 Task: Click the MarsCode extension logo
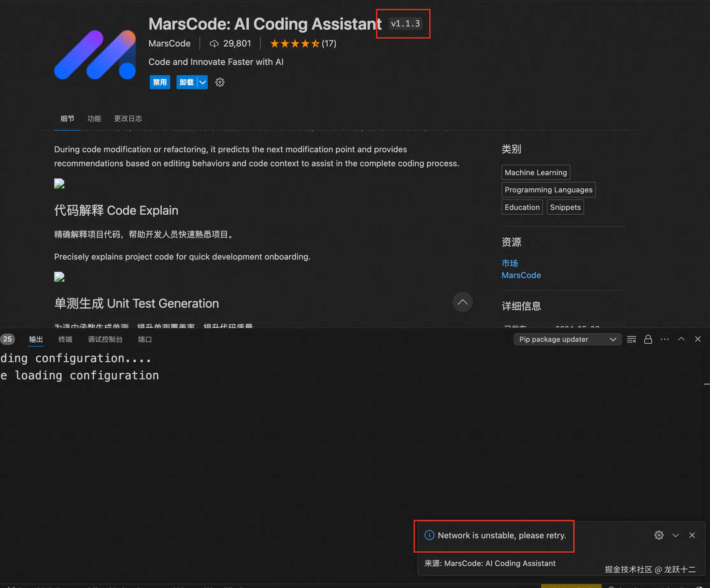95,55
